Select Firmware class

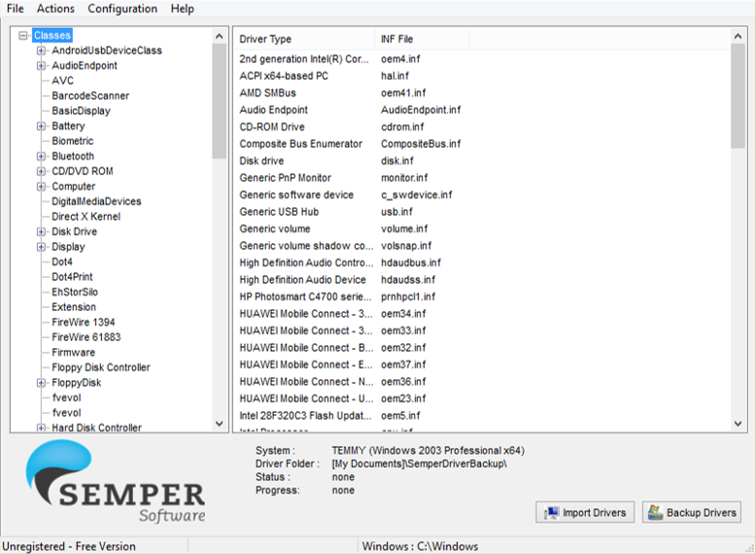[x=73, y=353]
